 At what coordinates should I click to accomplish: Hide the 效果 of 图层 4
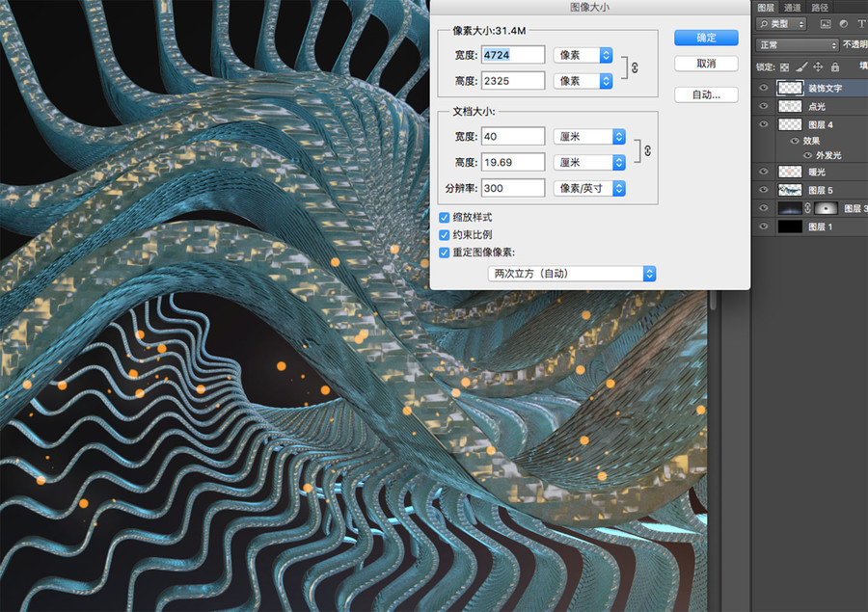pos(795,141)
